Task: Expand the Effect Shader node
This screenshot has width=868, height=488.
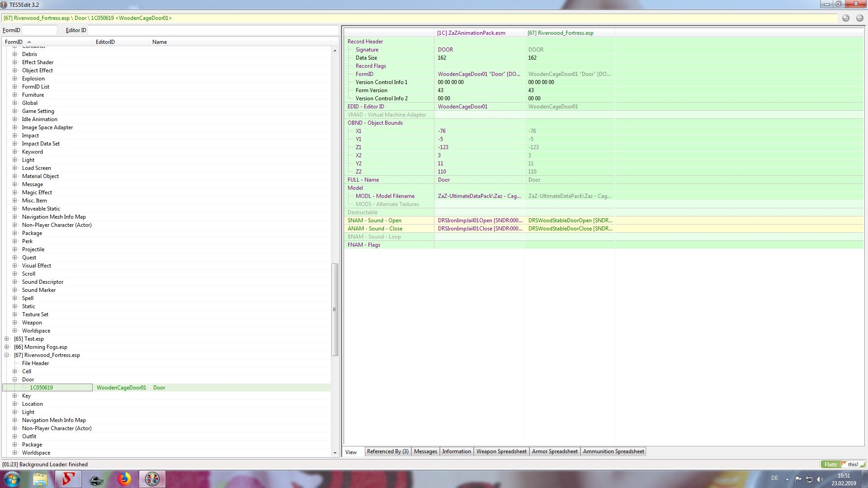Action: [15, 62]
